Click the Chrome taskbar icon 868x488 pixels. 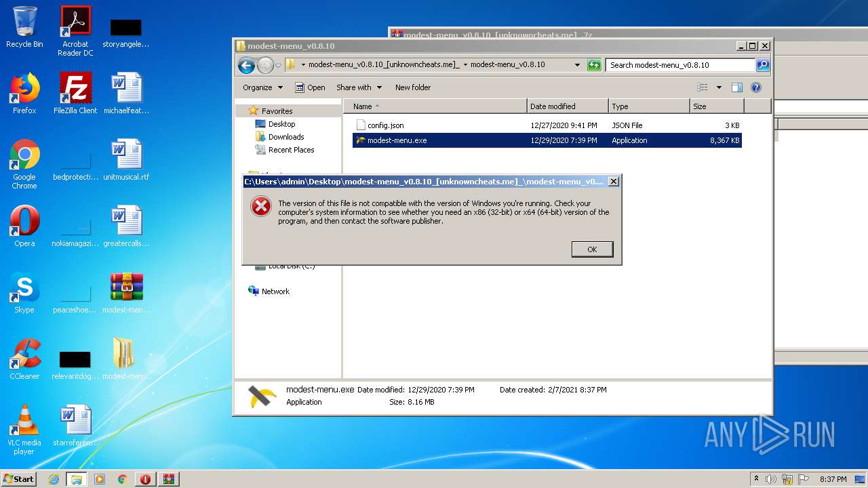coord(123,479)
